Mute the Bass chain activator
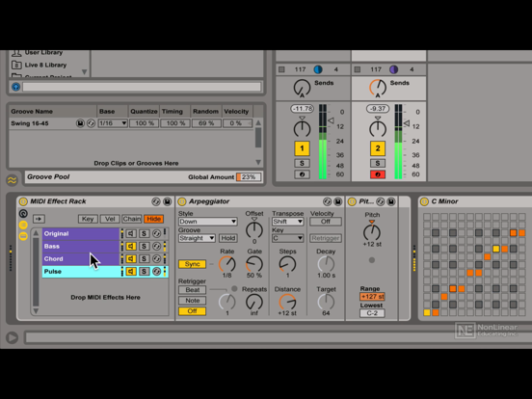This screenshot has width=532, height=399. [x=131, y=246]
